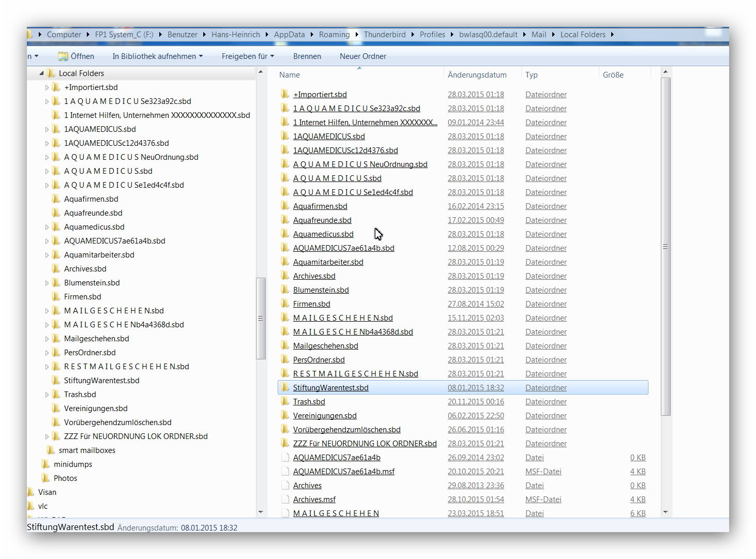
Task: Expand PersOrdner.sbd tree node
Action: pyautogui.click(x=47, y=353)
